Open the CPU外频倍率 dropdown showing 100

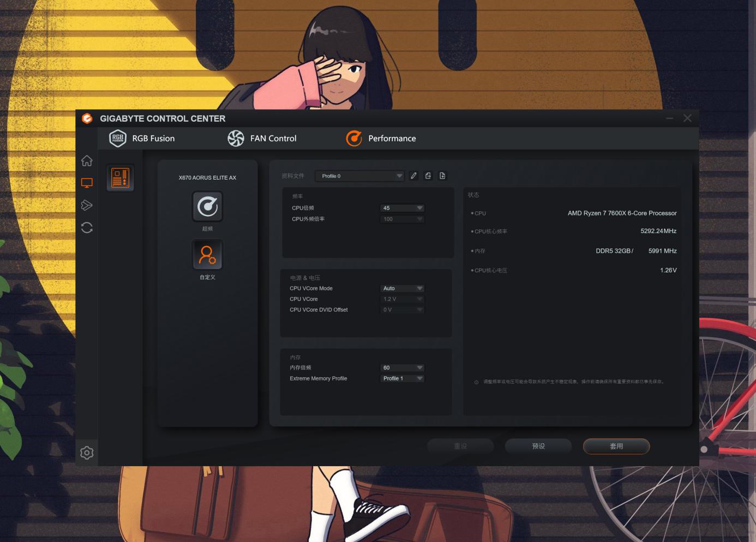click(x=402, y=219)
